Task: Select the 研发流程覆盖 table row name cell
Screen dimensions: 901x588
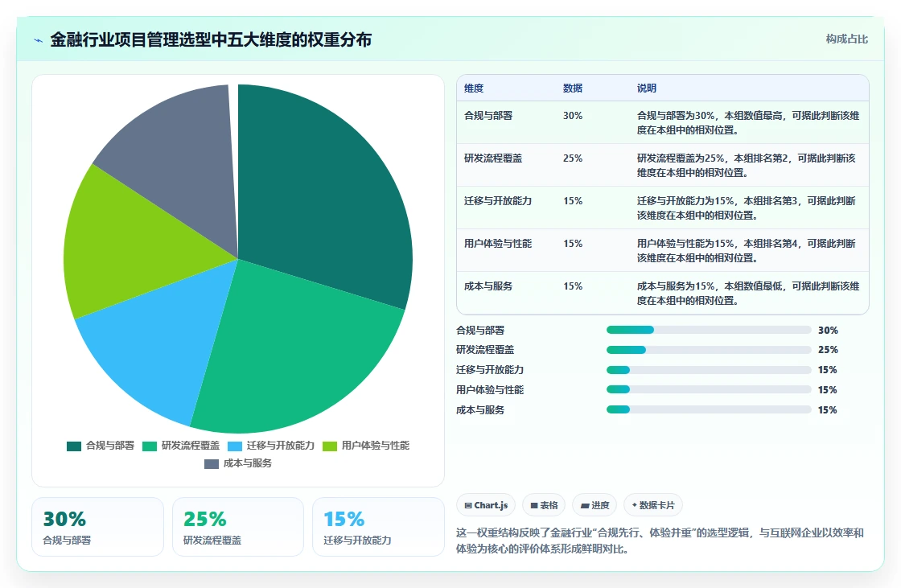Action: [493, 158]
